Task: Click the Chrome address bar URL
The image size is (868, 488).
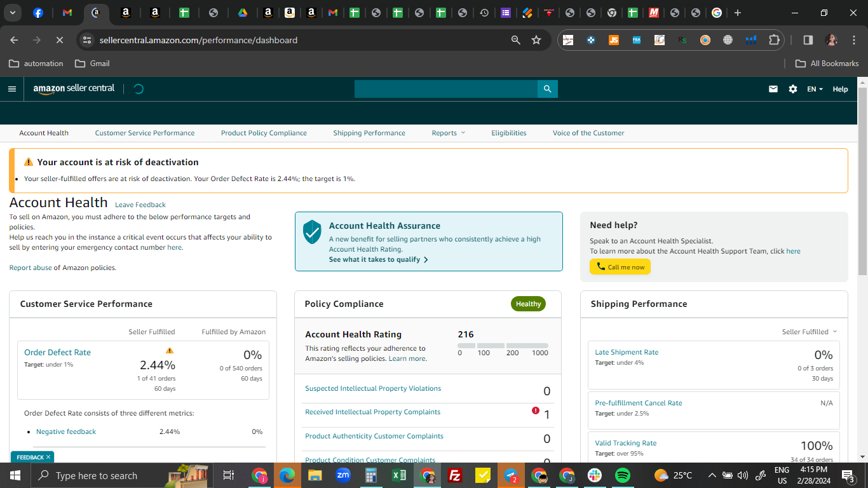Action: 198,40
